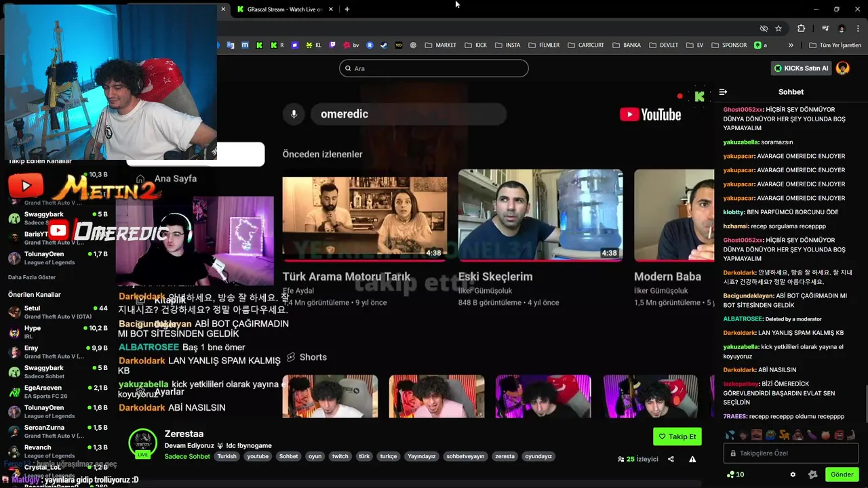
Task: Open FİLMLER bookmarks folder
Action: point(543,45)
